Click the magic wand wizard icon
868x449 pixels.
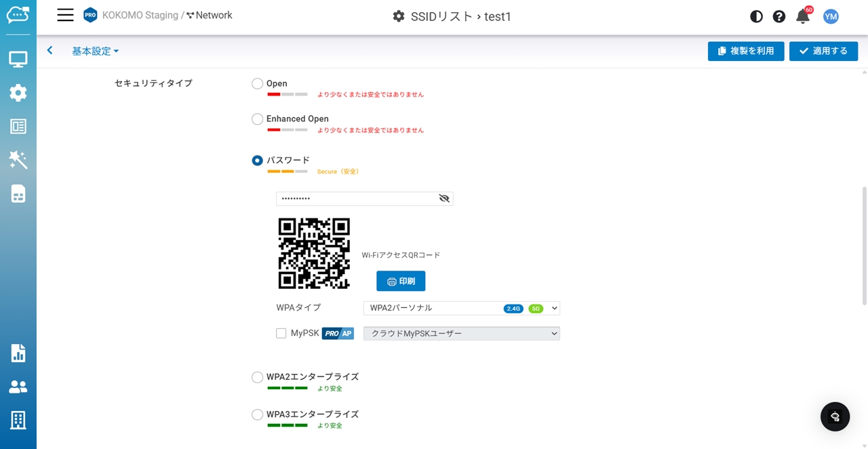[18, 160]
